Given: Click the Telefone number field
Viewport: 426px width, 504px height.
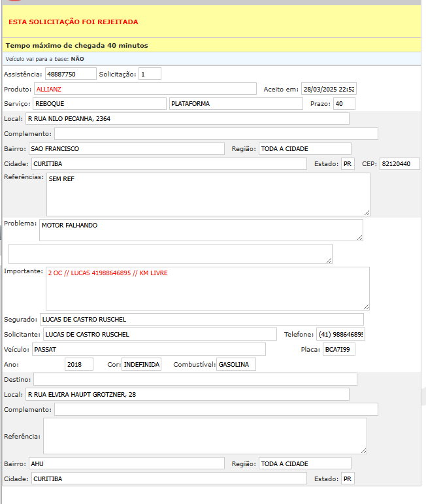Looking at the screenshot, I should coord(340,334).
